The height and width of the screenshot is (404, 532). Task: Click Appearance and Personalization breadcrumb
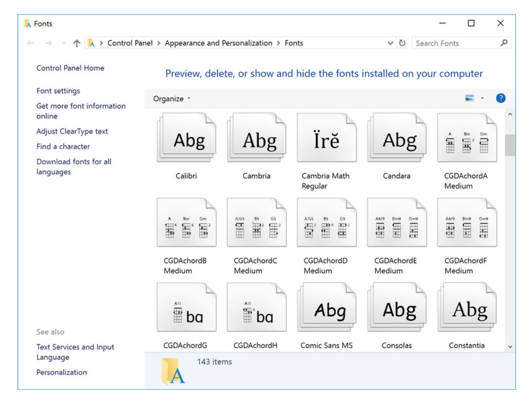point(218,43)
